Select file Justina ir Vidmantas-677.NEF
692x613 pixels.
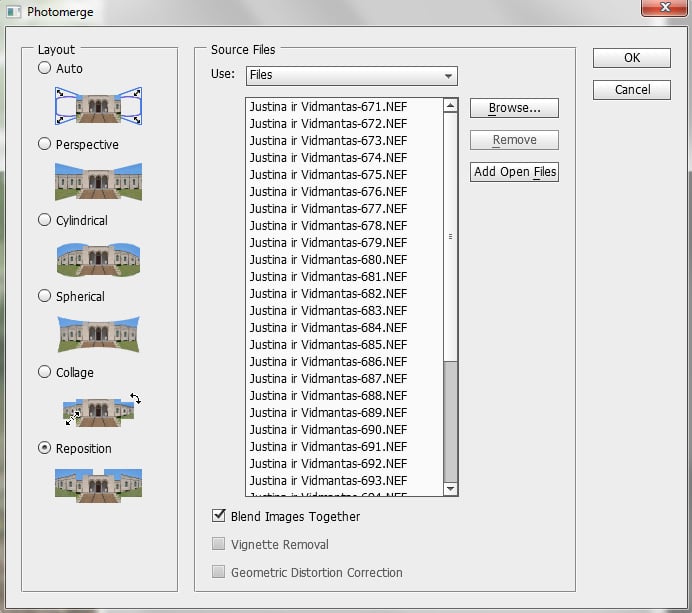click(x=344, y=208)
